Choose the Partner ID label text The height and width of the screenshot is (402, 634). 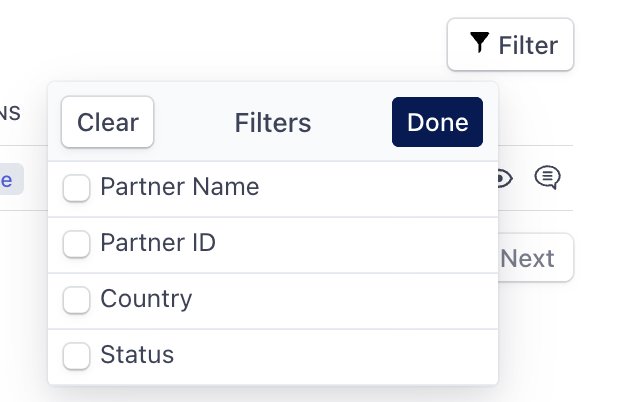[x=158, y=243]
